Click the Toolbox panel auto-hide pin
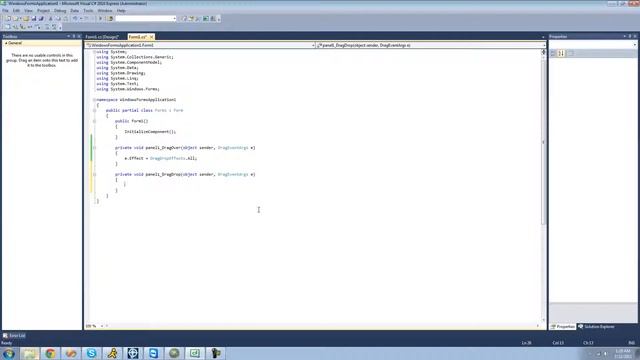Screen dimensions: 640x360 coord(74,36)
